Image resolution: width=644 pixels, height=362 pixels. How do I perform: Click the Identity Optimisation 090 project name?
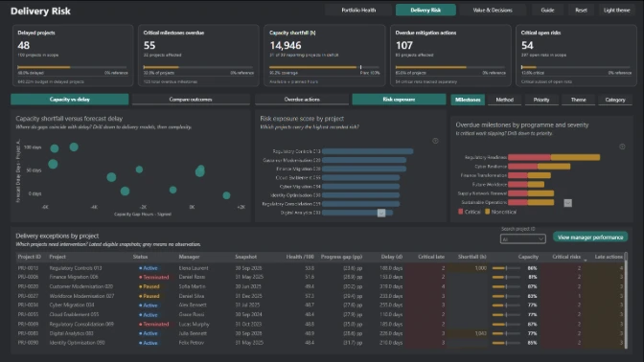[x=77, y=342]
